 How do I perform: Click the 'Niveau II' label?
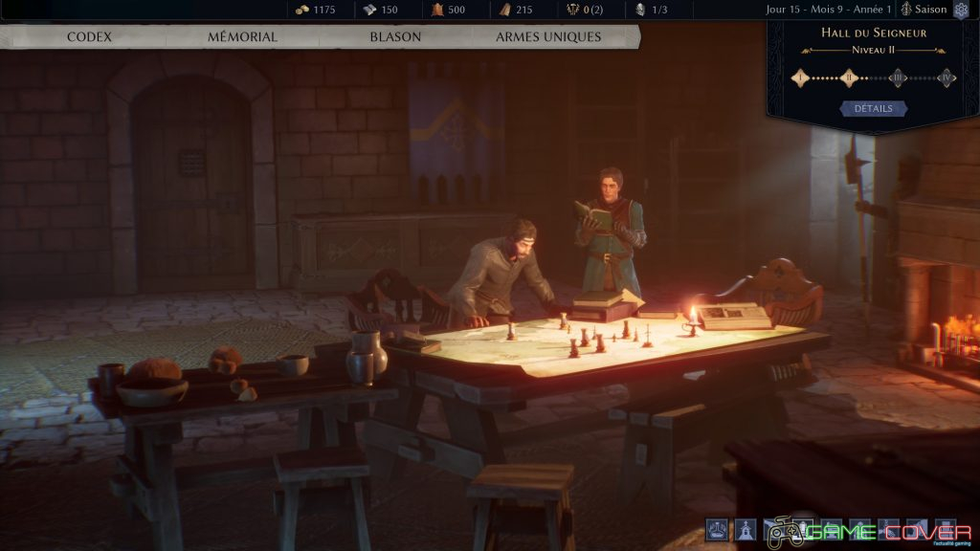pyautogui.click(x=873, y=50)
